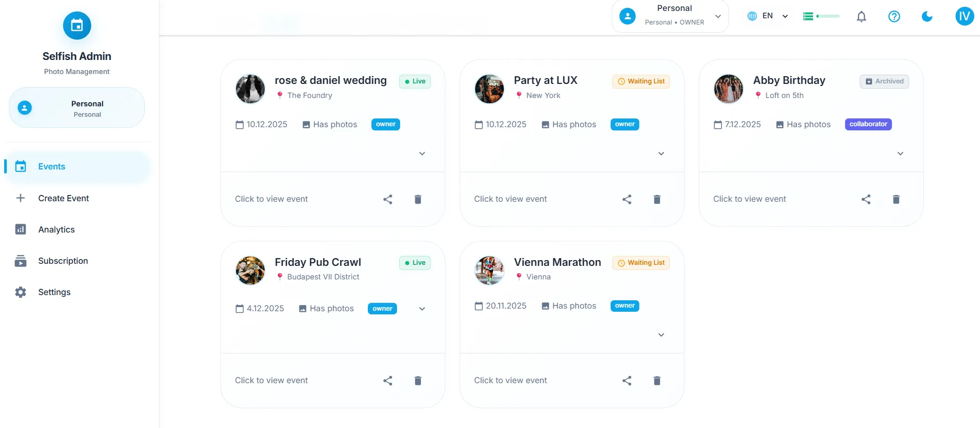Open the notifications bell
This screenshot has width=980, height=428.
(x=861, y=17)
